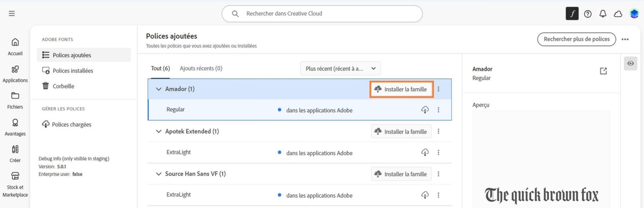Open the hamburger menu
The image size is (644, 208).
pyautogui.click(x=12, y=13)
